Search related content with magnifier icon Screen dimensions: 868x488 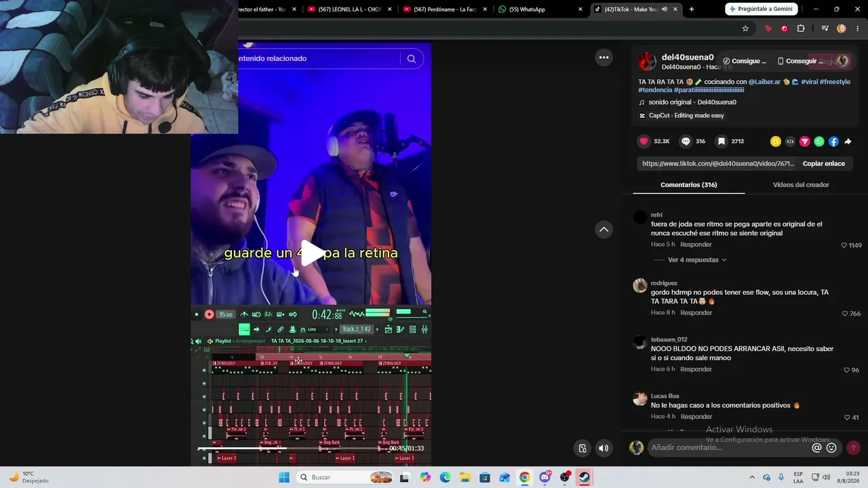click(x=411, y=59)
